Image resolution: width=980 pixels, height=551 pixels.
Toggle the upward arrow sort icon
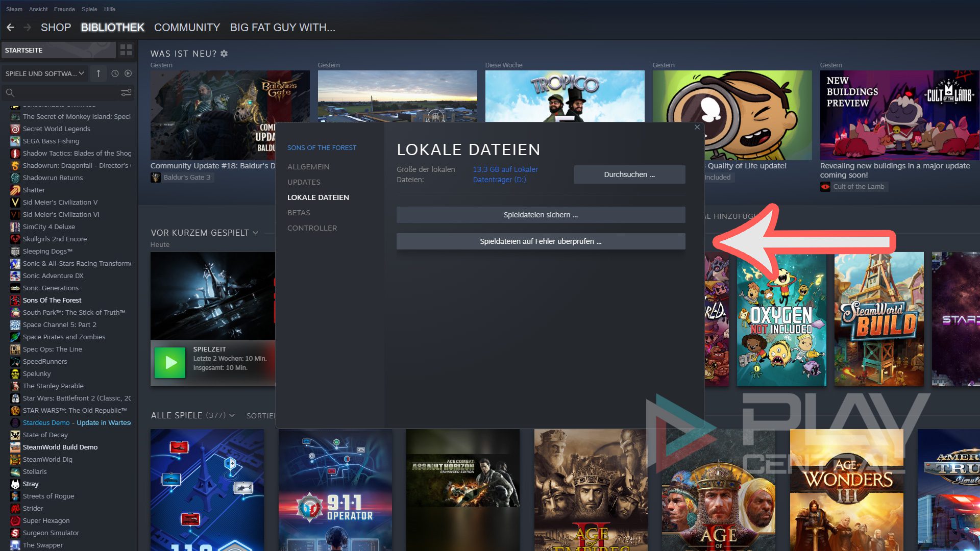click(99, 73)
